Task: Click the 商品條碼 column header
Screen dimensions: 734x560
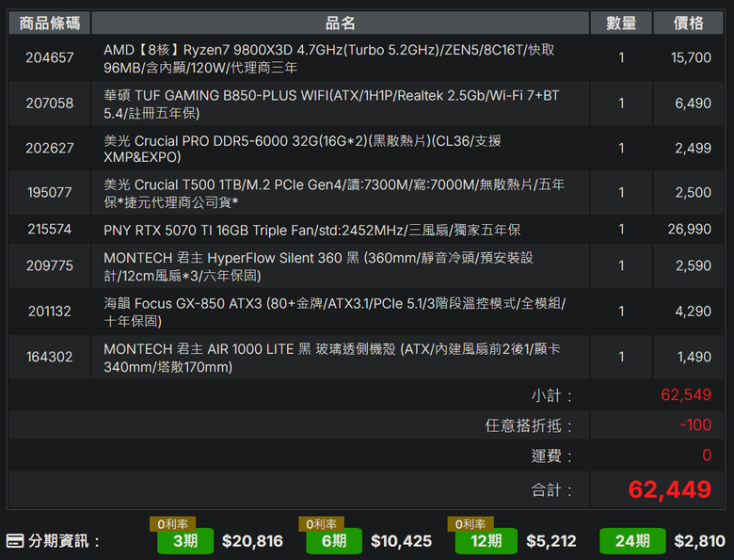Action: click(x=49, y=23)
